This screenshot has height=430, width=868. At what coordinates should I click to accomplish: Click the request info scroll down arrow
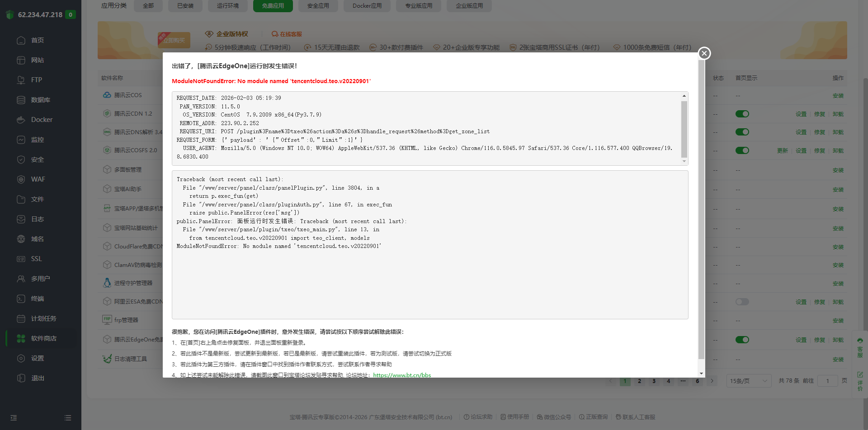(x=684, y=161)
